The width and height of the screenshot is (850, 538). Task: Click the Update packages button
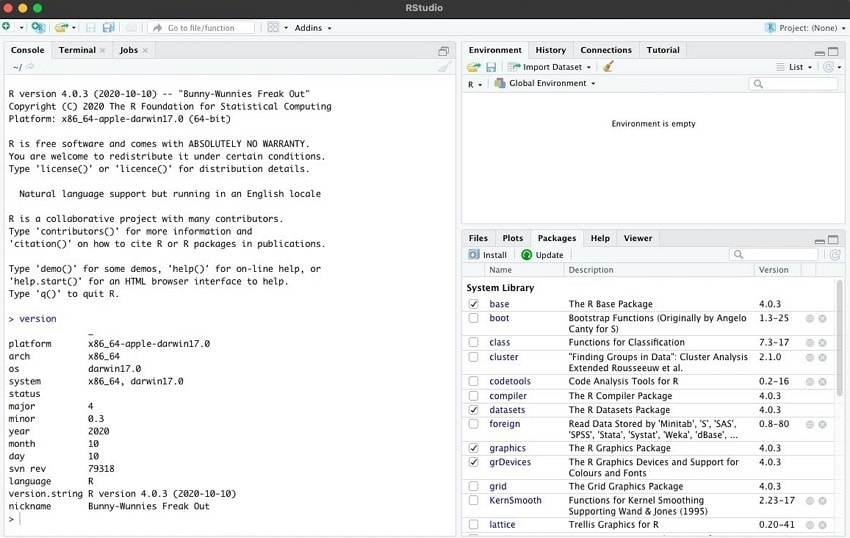pos(542,255)
